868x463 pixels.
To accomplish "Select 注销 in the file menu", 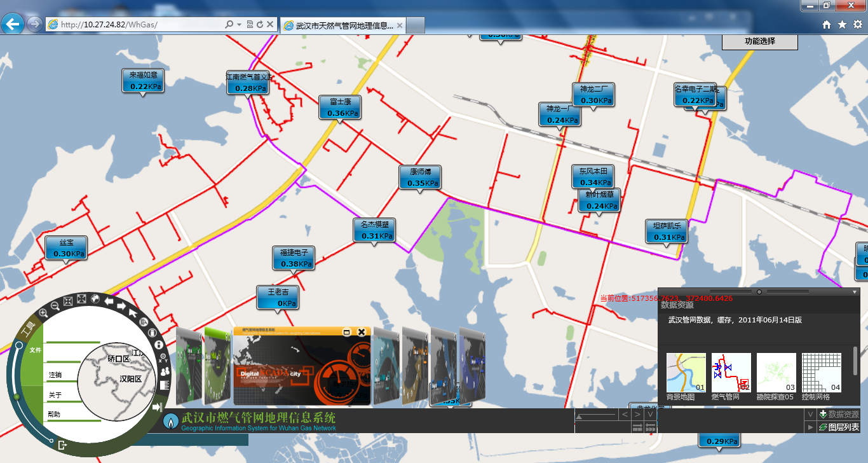I will [x=55, y=375].
